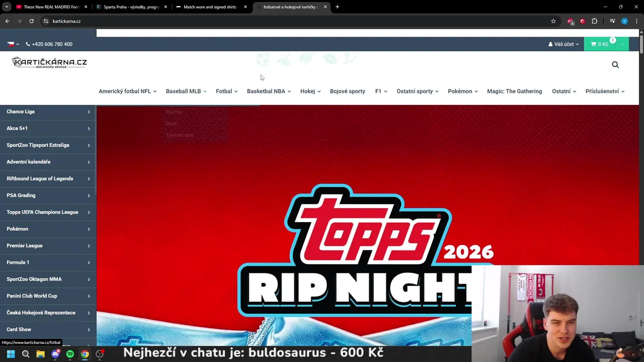
Task: Open Spotify from the taskbar
Action: pos(70,354)
